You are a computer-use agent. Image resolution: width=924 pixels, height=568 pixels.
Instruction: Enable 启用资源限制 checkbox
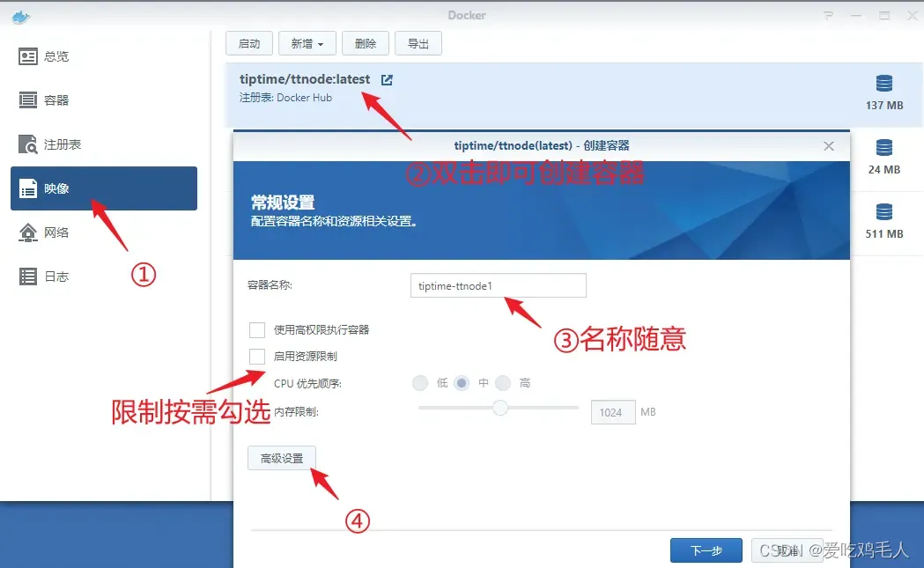coord(257,357)
